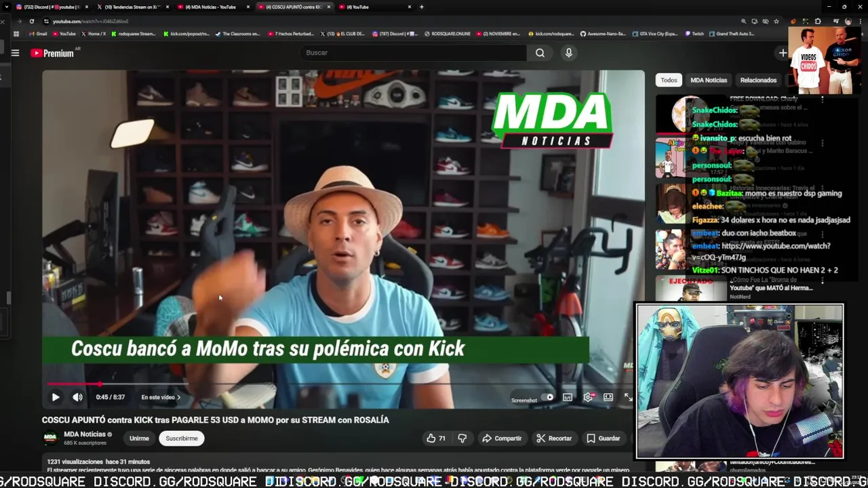Select the Relacionados filter chip

tap(758, 80)
